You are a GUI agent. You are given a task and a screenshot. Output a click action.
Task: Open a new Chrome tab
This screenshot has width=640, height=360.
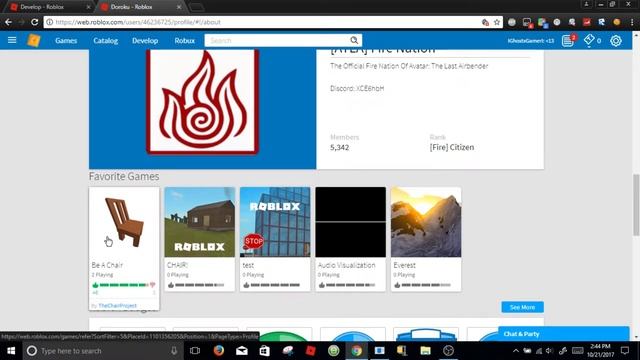(x=196, y=7)
